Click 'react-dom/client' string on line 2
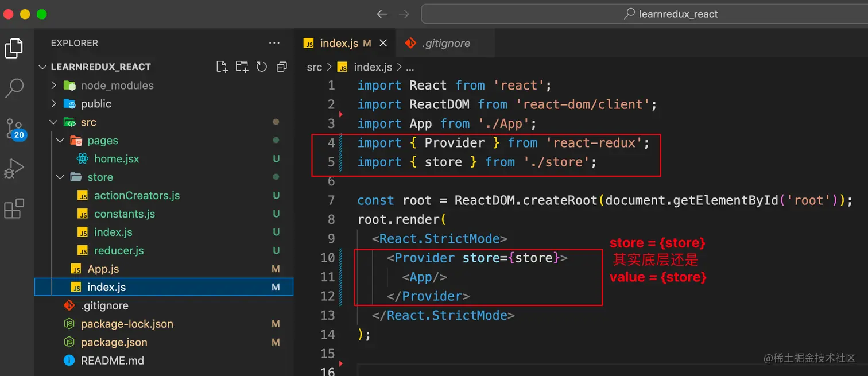This screenshot has width=868, height=376. (583, 104)
